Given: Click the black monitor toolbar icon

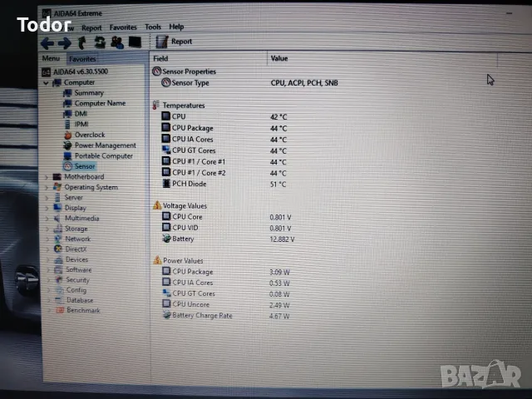Looking at the screenshot, I should click(135, 42).
